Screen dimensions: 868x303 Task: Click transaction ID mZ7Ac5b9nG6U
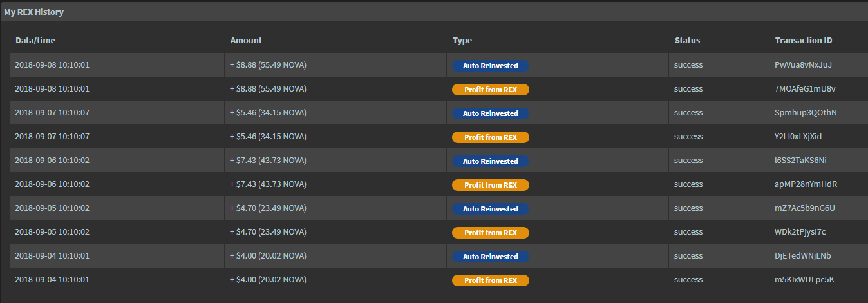click(x=805, y=208)
